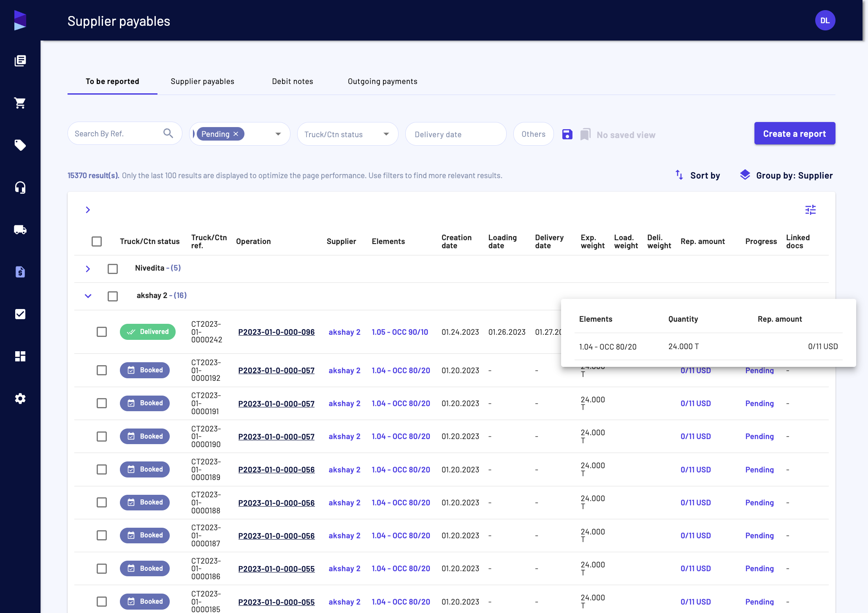Image resolution: width=868 pixels, height=613 pixels.
Task: Expand the Nivedita supplier group
Action: (88, 269)
